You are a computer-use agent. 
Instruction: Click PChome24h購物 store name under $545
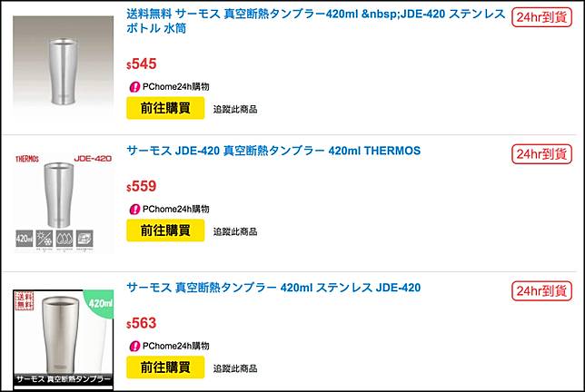176,87
